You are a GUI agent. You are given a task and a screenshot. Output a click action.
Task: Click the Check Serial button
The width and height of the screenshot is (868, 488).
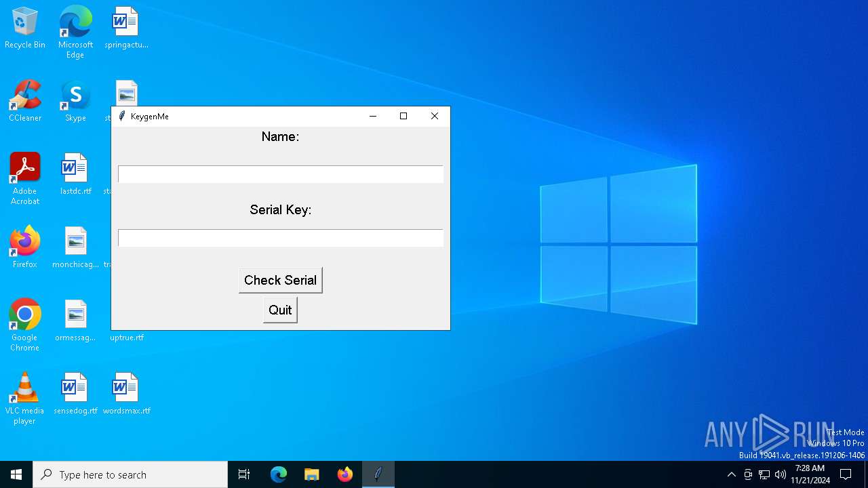280,280
